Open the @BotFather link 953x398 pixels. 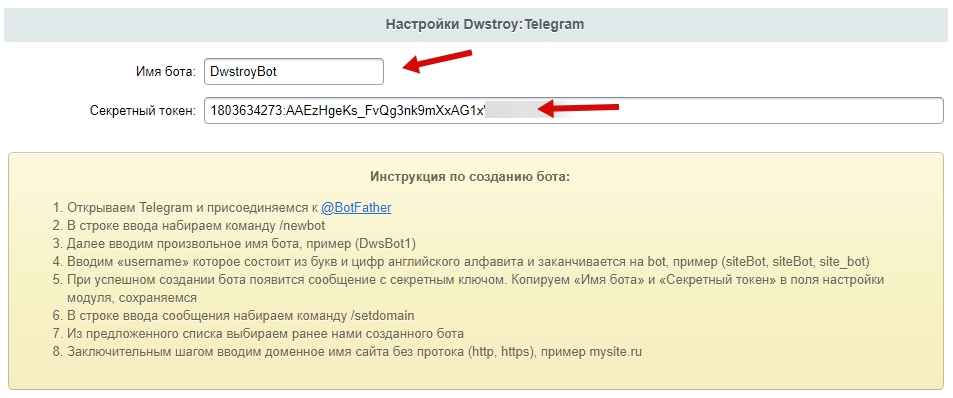pyautogui.click(x=356, y=208)
